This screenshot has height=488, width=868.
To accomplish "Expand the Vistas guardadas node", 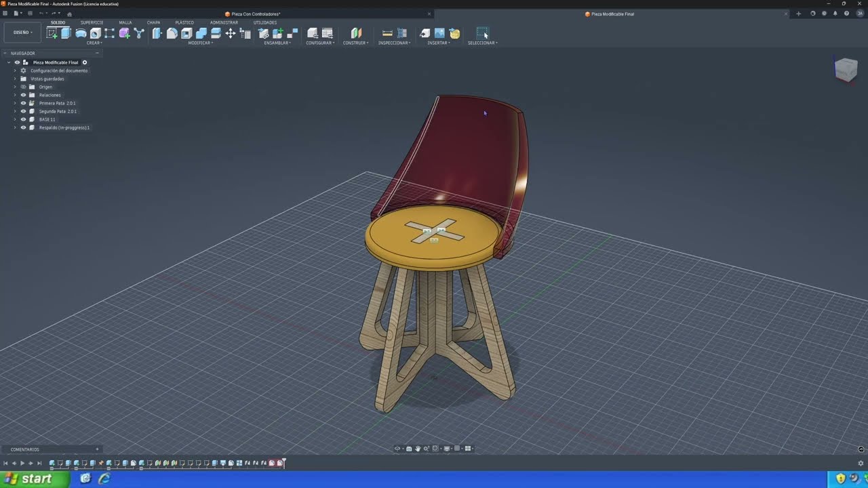I will coord(15,79).
